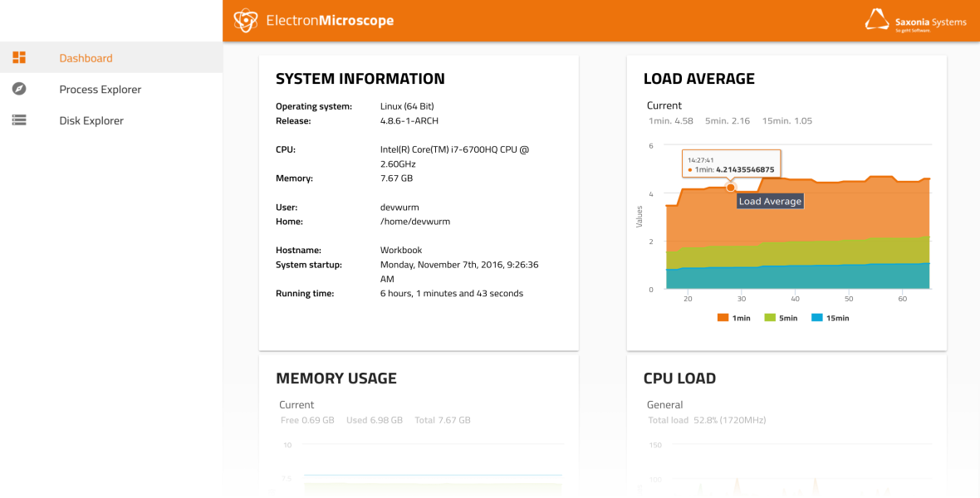The height and width of the screenshot is (498, 980).
Task: Click the Disk Explorer storage icon
Action: pyautogui.click(x=19, y=120)
